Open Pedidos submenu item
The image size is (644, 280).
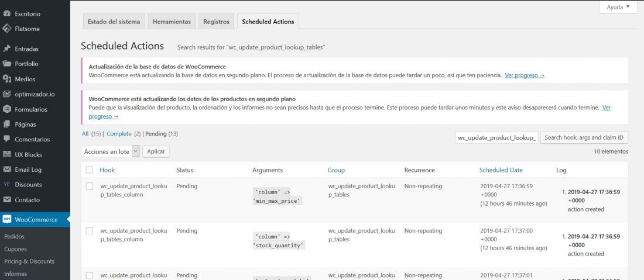[x=15, y=237]
